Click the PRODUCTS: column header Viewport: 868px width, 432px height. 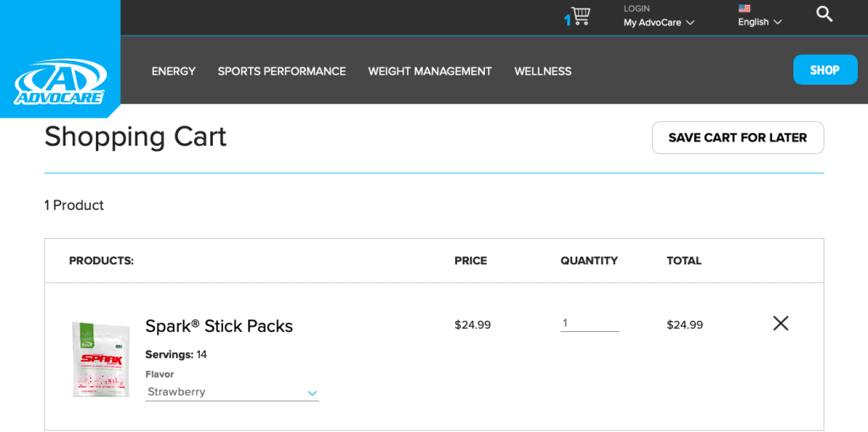point(102,261)
